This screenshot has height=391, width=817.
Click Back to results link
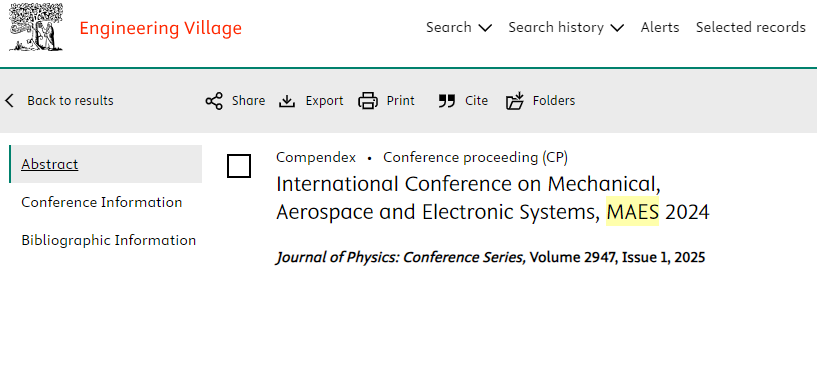tap(70, 101)
